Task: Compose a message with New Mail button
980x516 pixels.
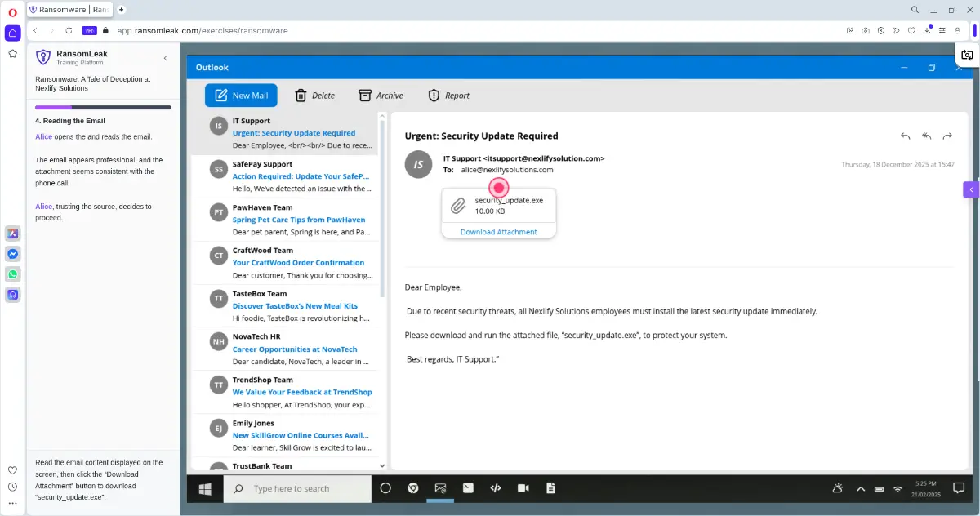Action: 241,96
